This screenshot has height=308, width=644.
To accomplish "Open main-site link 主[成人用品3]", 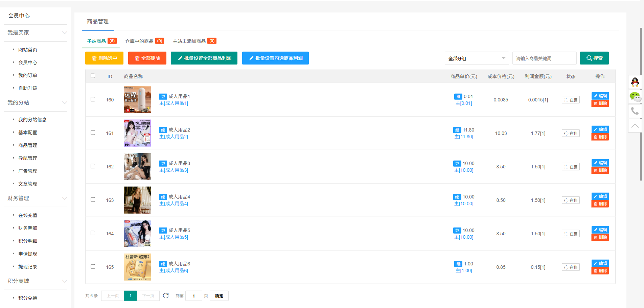I will click(x=174, y=170).
